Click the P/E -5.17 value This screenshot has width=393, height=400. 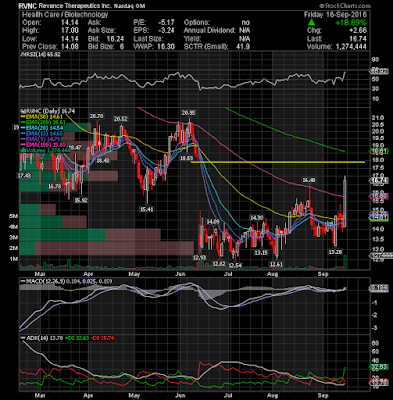[x=166, y=22]
